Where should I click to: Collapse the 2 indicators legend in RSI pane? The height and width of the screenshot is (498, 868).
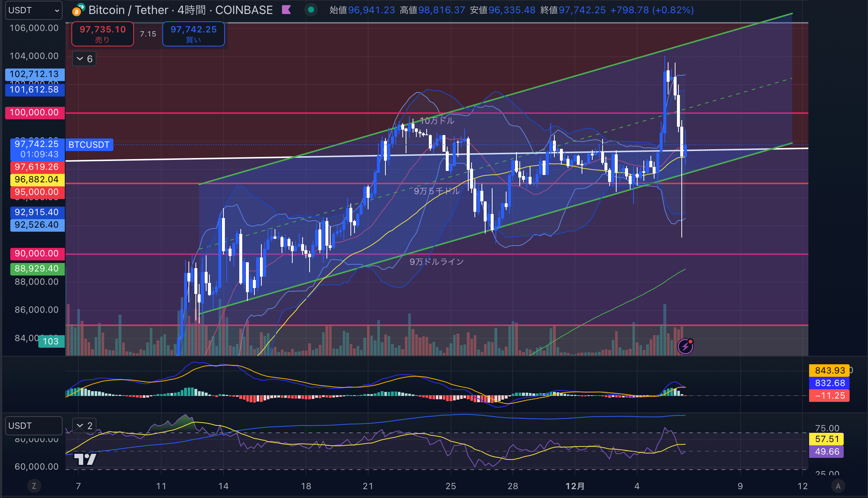click(x=84, y=426)
